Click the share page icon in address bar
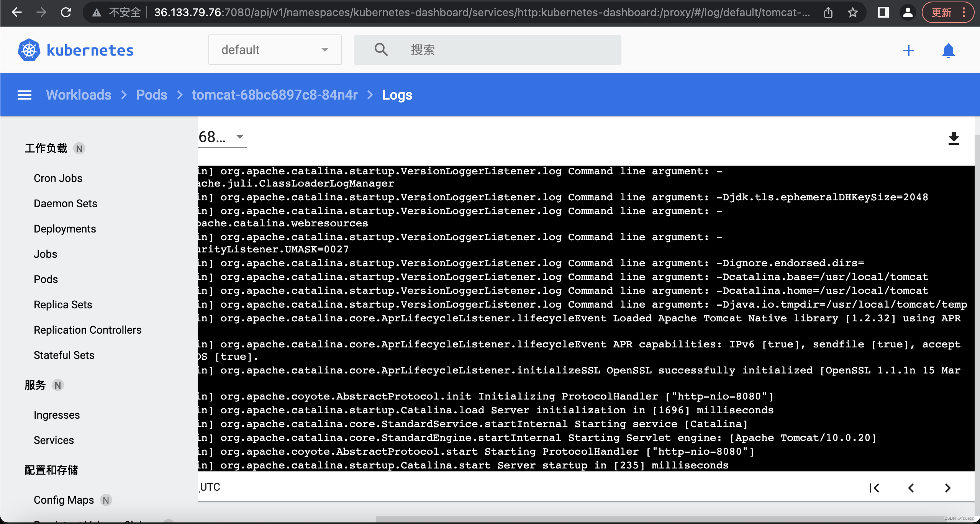This screenshot has height=524, width=980. click(x=828, y=13)
